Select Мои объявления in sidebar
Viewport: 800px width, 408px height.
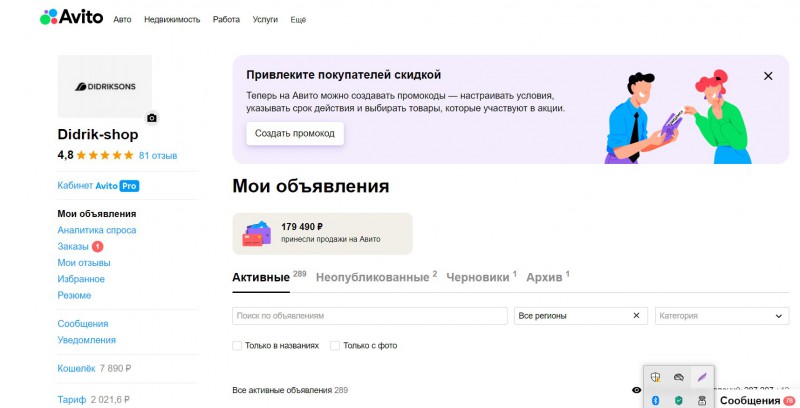point(97,214)
